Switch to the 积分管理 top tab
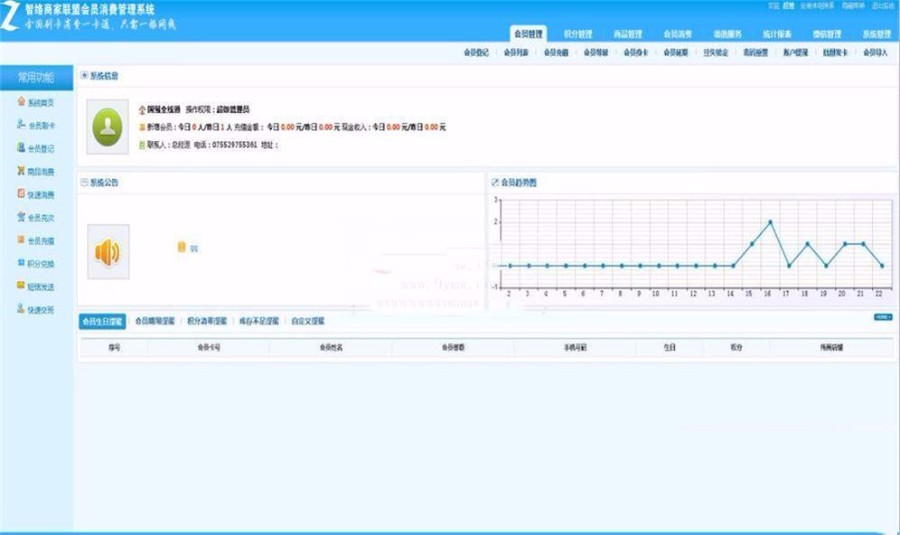The width and height of the screenshot is (900, 535). [x=578, y=34]
